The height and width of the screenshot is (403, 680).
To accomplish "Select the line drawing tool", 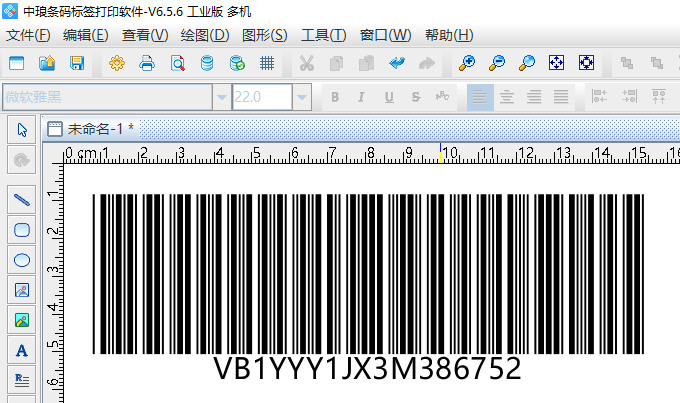I will tap(22, 200).
